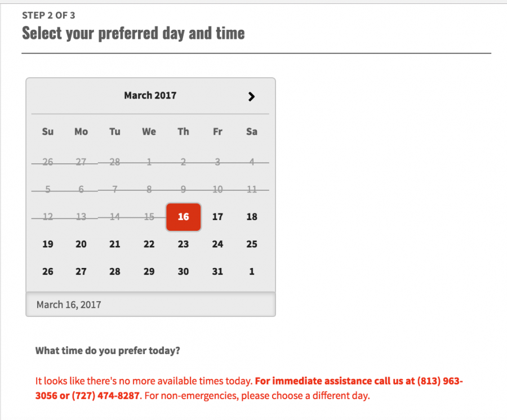This screenshot has height=420, width=507.
Task: Select Saturday March 25
Action: pos(252,244)
